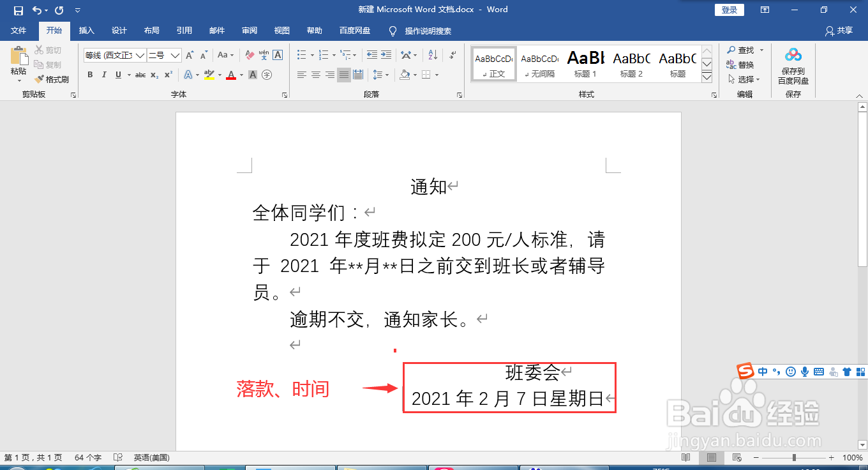
Task: Switch to the Review (审阅) tab
Action: coord(250,31)
